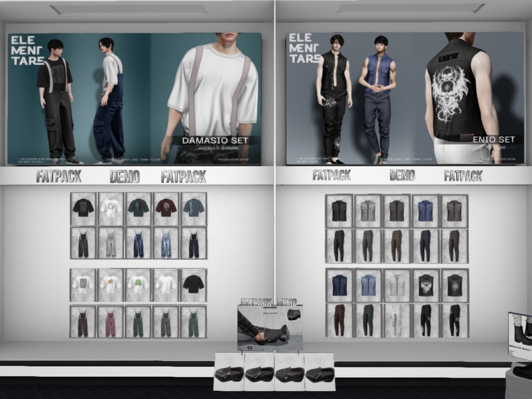Select the gray camo overalls
Viewport: 532px width, 399px height.
[x=166, y=322]
